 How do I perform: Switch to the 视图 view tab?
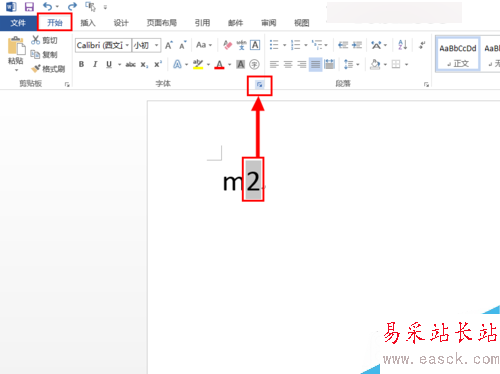tap(301, 23)
